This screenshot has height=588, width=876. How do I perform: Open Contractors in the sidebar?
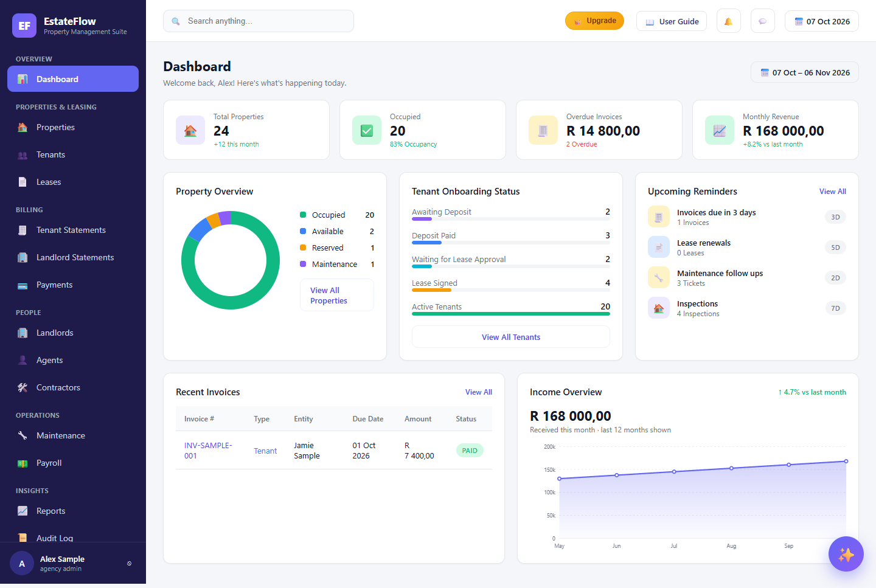tap(73, 387)
